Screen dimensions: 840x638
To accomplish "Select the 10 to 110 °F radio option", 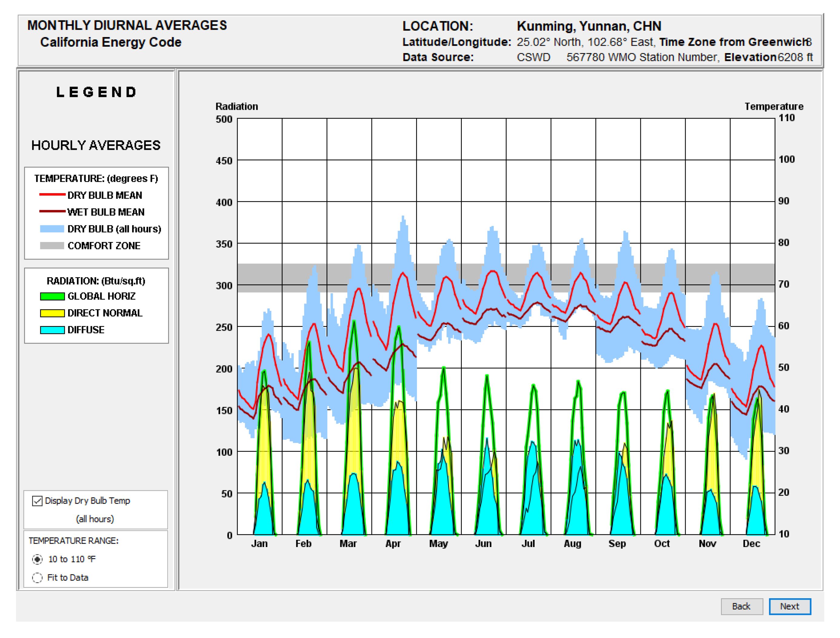I will pos(37,559).
